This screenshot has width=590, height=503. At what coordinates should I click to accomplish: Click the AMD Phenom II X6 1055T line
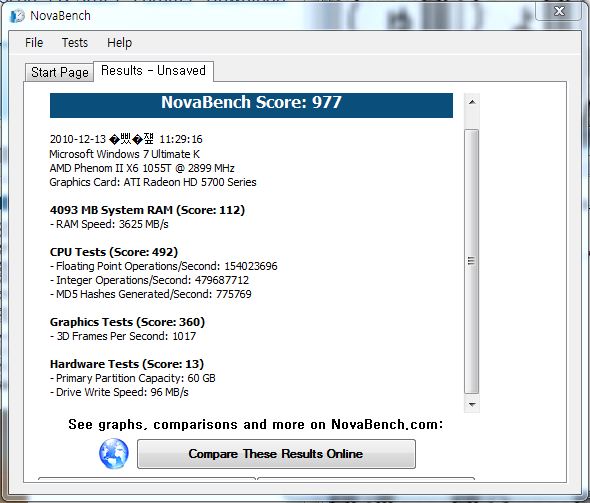point(142,168)
